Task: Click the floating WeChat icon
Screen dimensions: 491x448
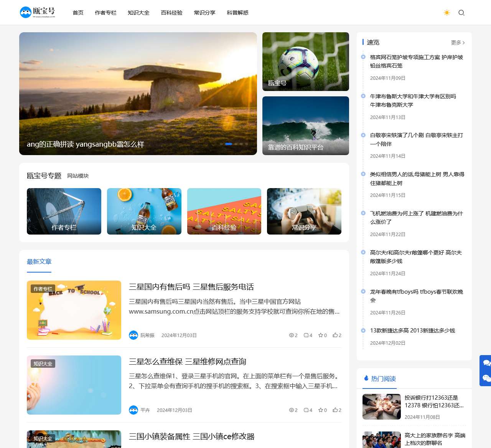Action: 486,378
